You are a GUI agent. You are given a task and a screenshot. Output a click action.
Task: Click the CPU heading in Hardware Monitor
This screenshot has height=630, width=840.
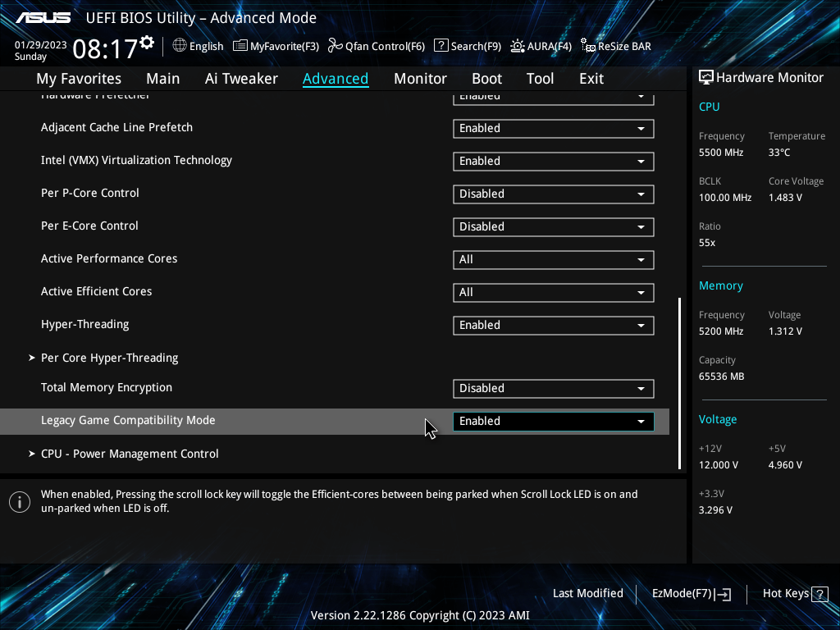click(x=710, y=107)
